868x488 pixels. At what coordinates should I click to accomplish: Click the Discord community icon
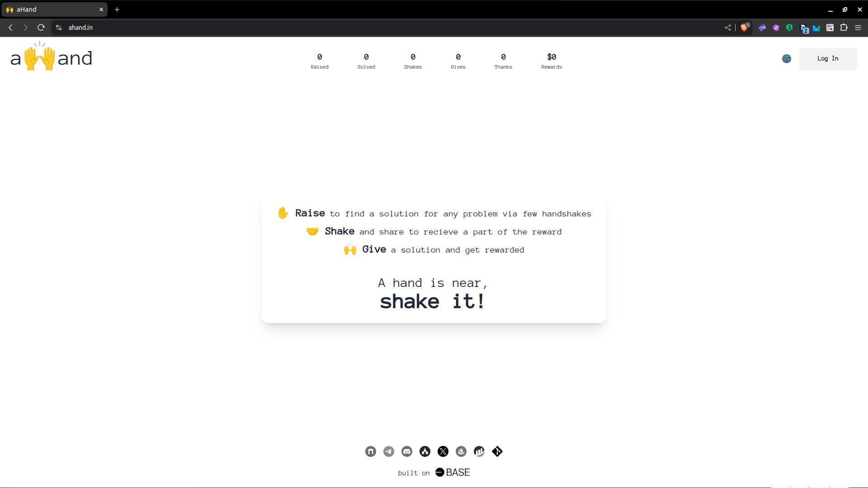[406, 451]
